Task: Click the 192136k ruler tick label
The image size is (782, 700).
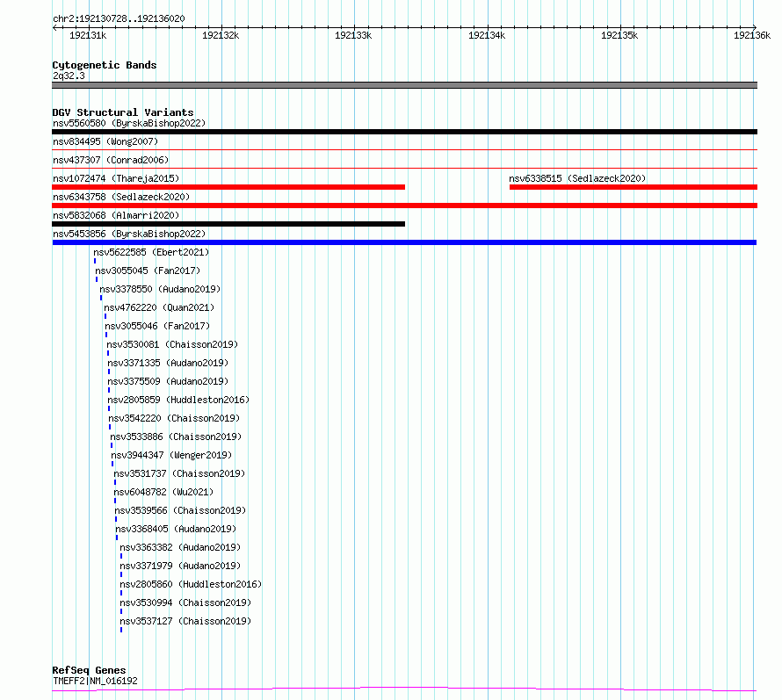Action: pyautogui.click(x=752, y=35)
